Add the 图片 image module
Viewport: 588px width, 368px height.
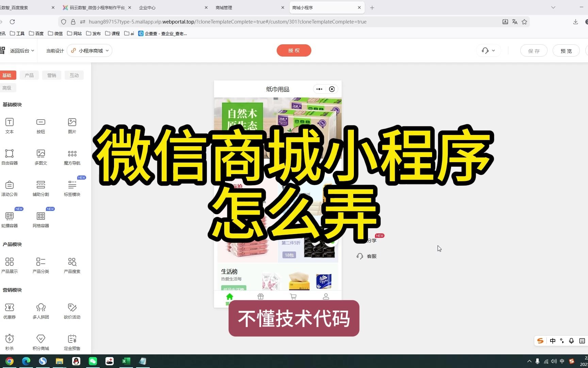coord(72,126)
